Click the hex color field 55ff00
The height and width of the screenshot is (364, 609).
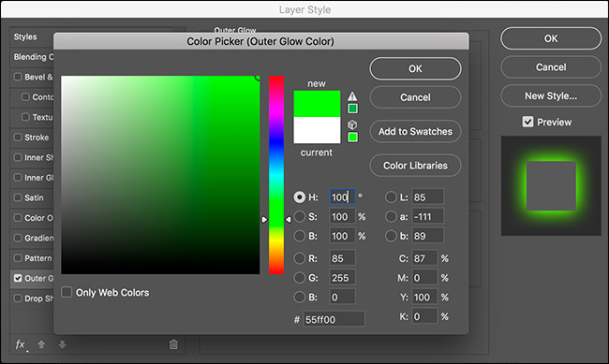pyautogui.click(x=334, y=319)
